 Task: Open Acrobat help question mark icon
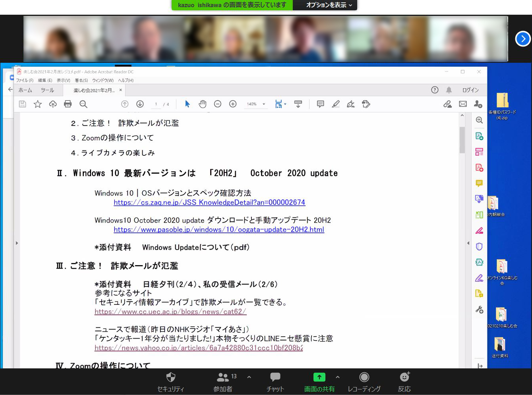435,90
